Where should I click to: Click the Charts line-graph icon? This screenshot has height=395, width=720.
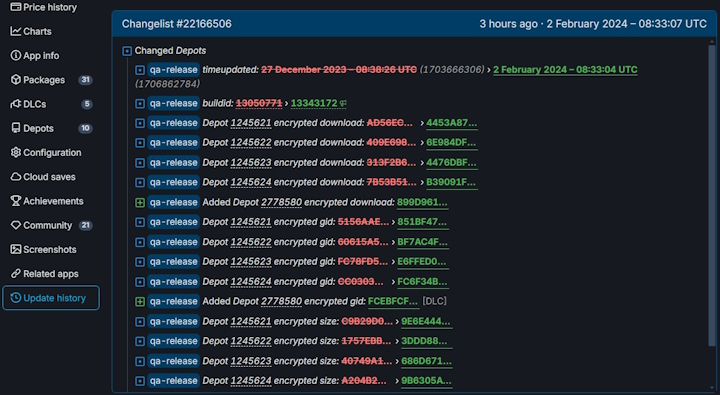16,31
